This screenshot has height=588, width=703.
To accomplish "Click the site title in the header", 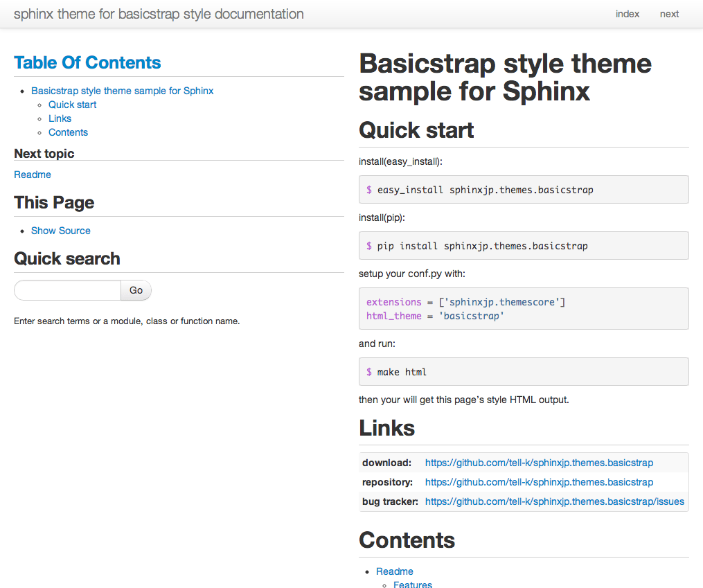I will (x=159, y=14).
